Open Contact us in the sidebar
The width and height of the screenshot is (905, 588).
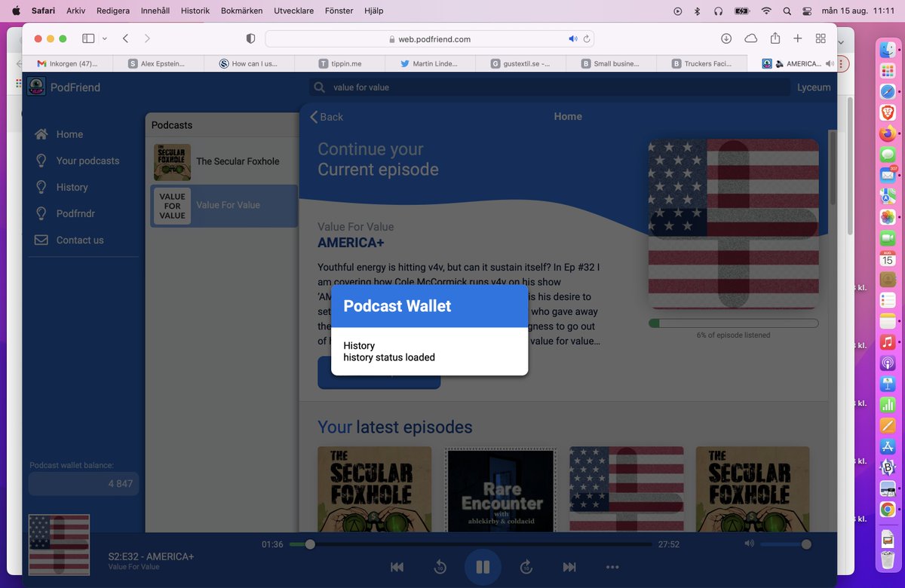pos(69,240)
